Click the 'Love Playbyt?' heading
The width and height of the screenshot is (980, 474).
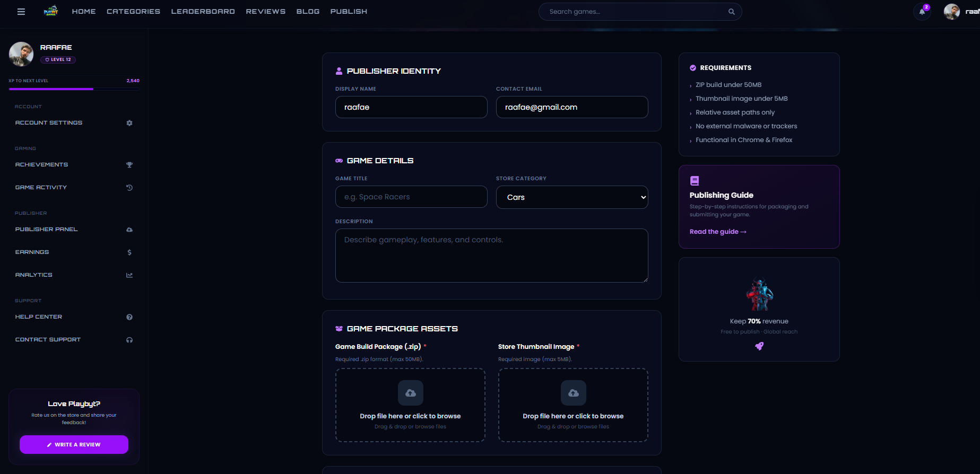(74, 404)
